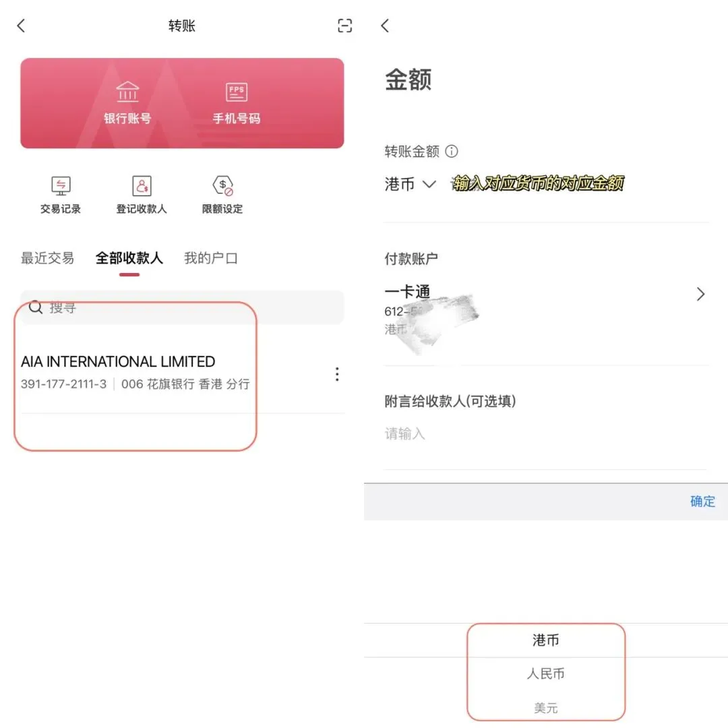Select the 一卡通 paying account

tap(547, 310)
